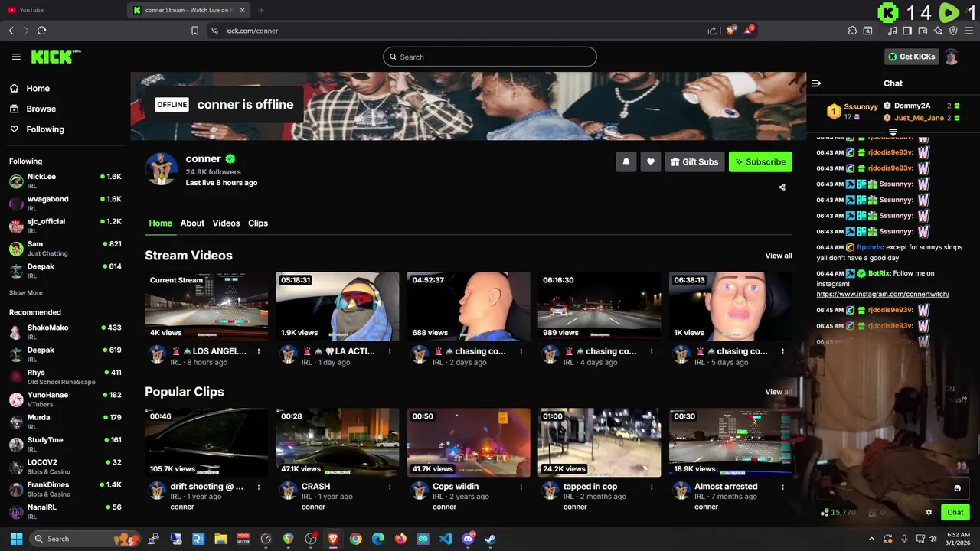Expand the chat leaderboard chevron

(893, 133)
